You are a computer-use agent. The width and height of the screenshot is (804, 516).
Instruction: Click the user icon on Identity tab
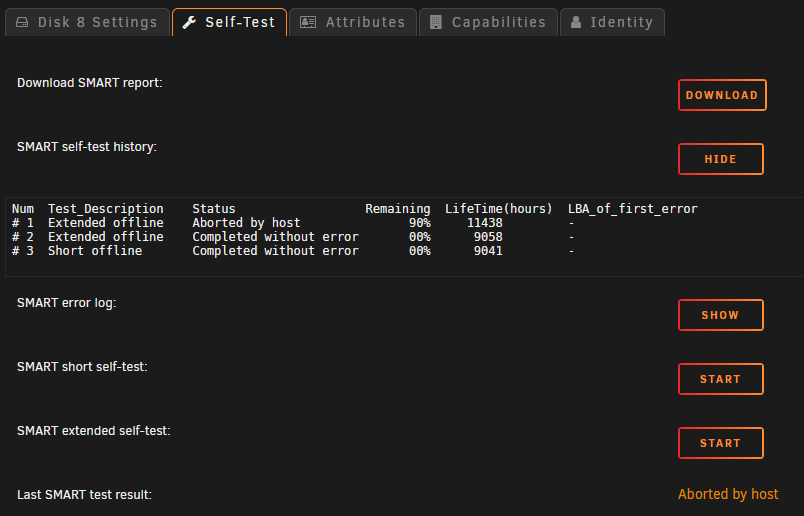576,23
